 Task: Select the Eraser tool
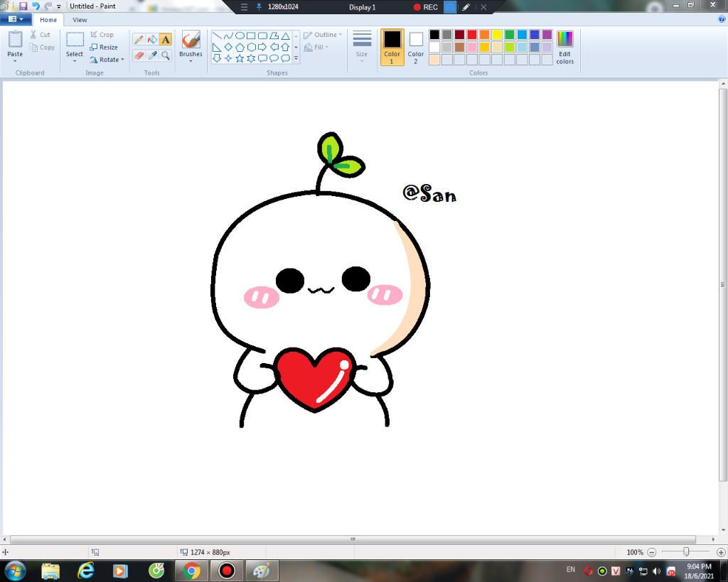(x=139, y=55)
